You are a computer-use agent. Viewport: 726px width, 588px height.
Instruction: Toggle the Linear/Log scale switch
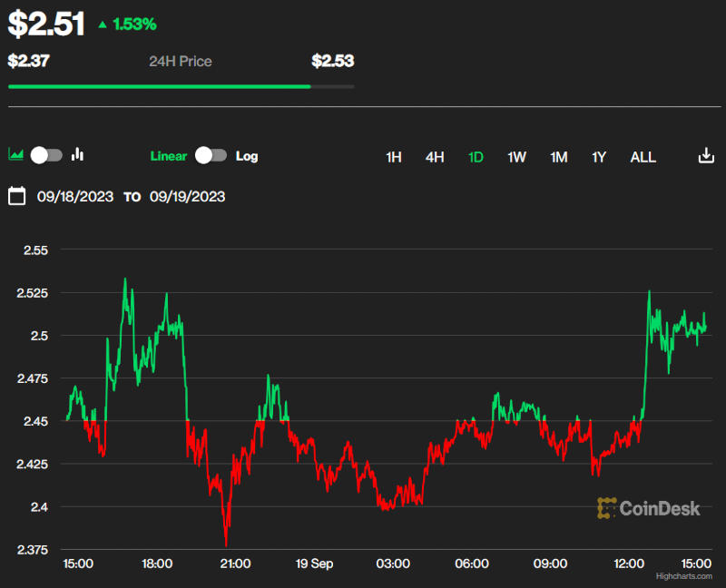coord(211,156)
